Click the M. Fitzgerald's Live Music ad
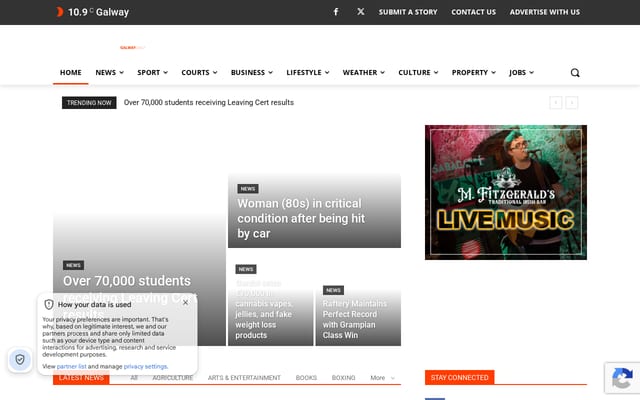Viewport: 640px width, 400px height. click(506, 192)
